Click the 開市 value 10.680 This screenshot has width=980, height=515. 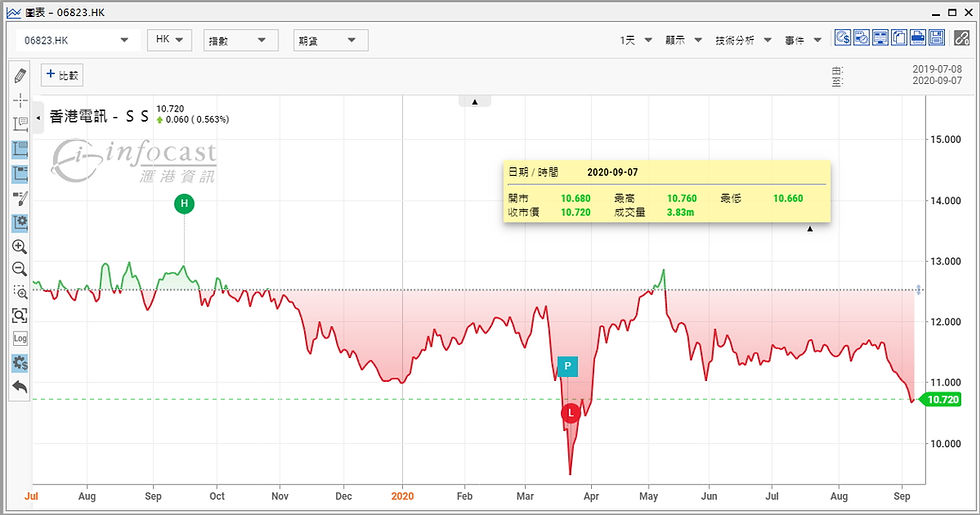575,198
